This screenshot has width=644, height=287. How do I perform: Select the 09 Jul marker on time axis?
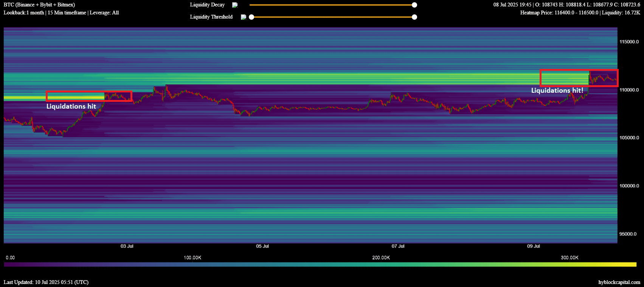pos(534,246)
